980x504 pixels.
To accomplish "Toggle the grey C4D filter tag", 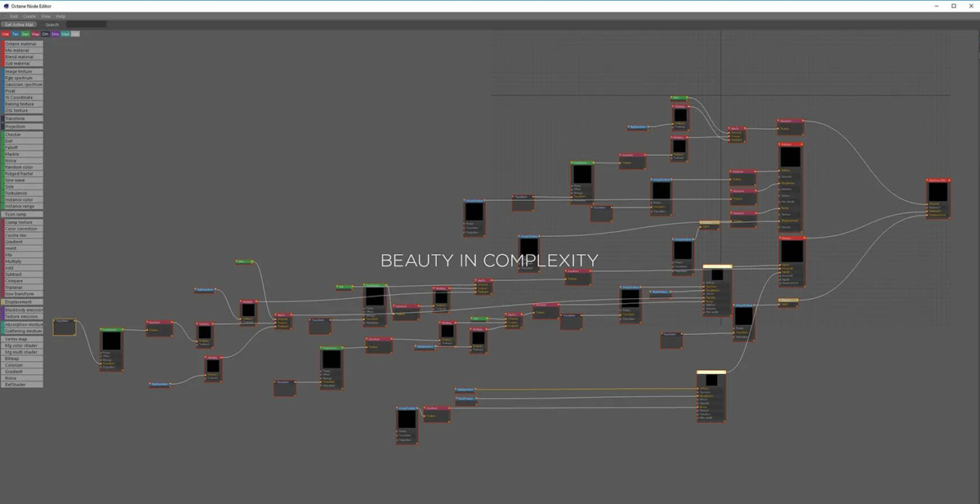I will 75,34.
